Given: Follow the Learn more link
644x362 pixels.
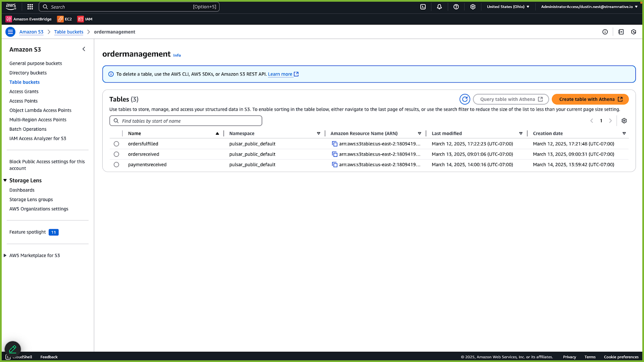Looking at the screenshot, I should [x=280, y=74].
